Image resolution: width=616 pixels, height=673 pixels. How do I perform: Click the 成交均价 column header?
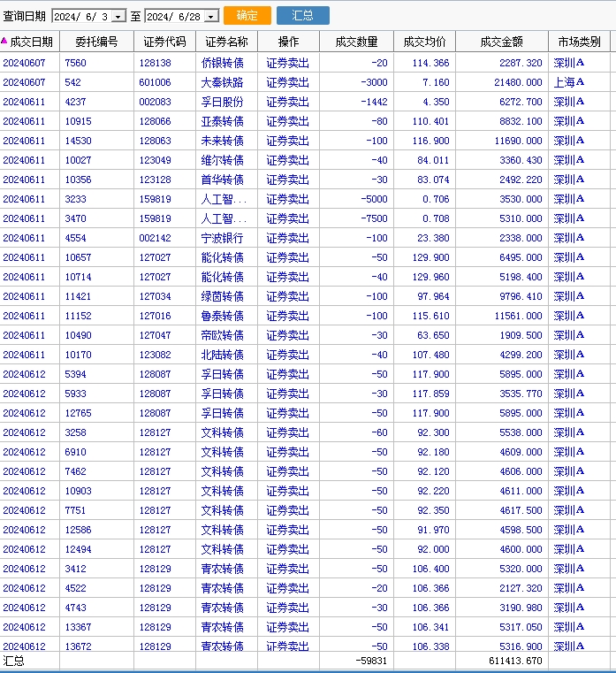pos(425,42)
